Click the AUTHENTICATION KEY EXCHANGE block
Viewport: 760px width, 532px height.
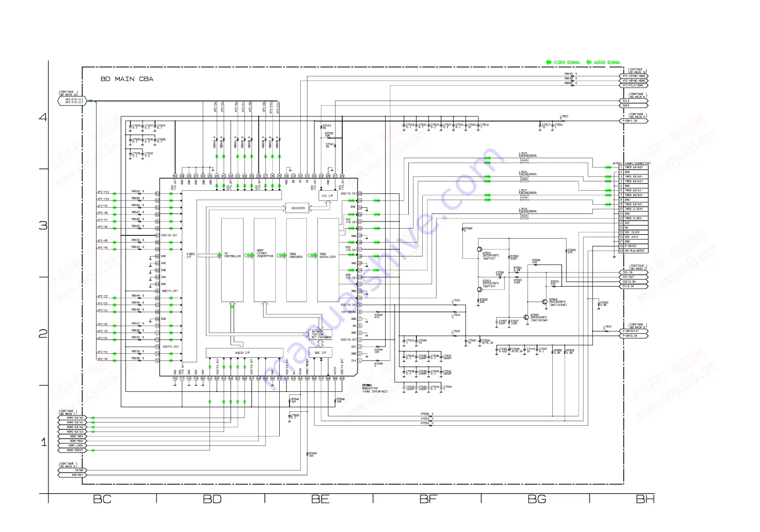coord(321,335)
